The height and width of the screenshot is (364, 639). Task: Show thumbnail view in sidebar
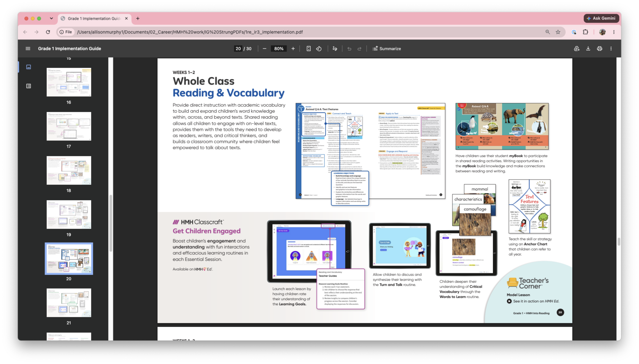pos(29,67)
